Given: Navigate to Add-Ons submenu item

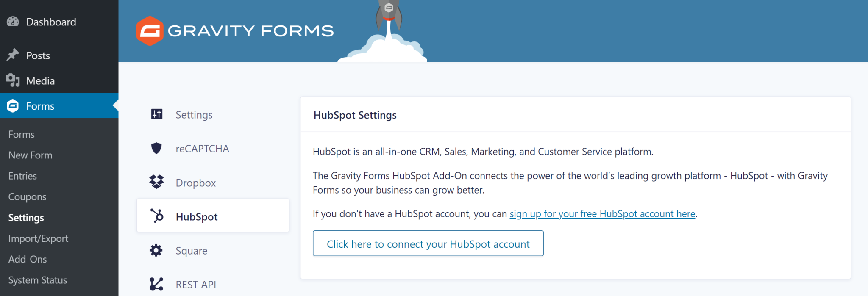Looking at the screenshot, I should (28, 259).
